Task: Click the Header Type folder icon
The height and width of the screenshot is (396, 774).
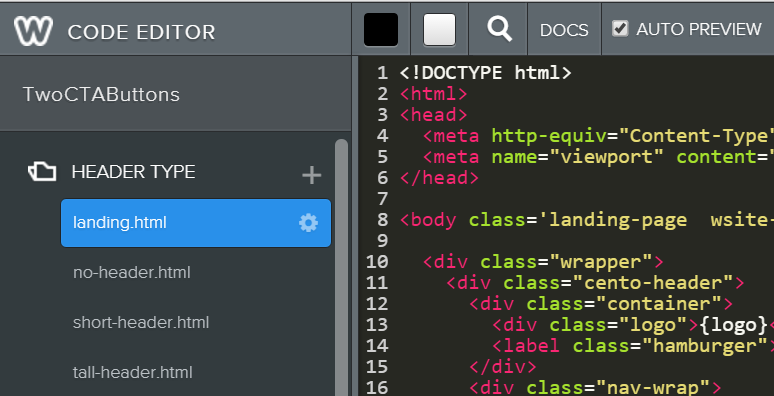Action: tap(42, 171)
